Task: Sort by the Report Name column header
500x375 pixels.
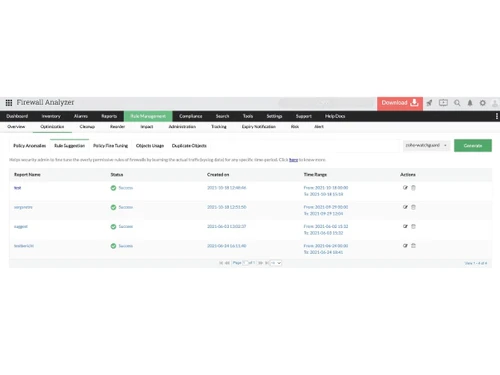Action: click(x=27, y=175)
